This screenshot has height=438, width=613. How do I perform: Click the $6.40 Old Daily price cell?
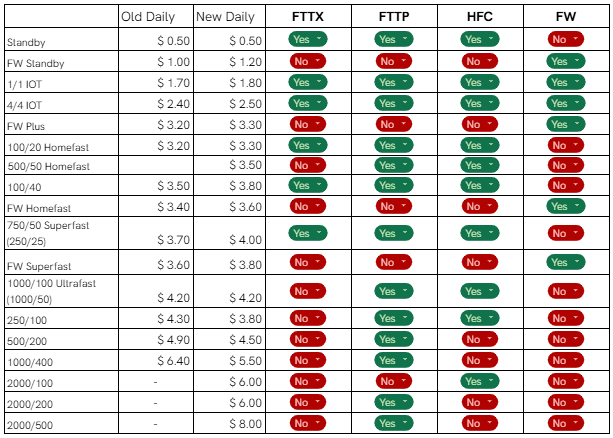155,360
